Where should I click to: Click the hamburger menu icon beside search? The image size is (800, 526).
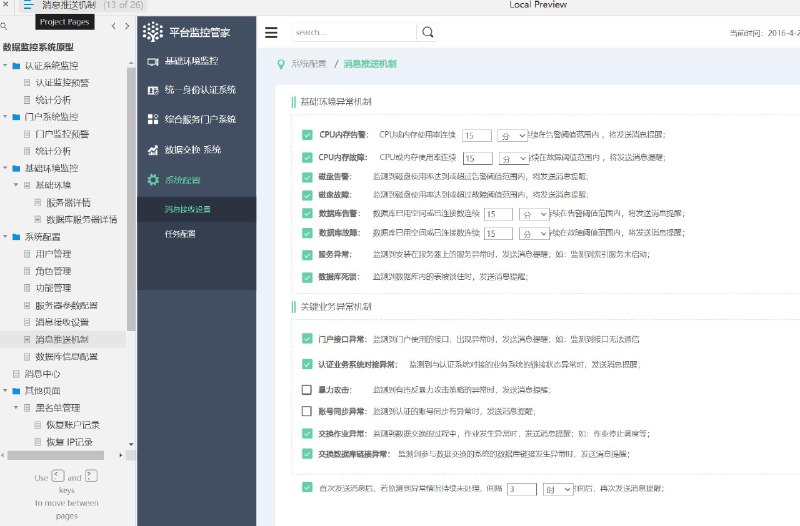coord(271,33)
